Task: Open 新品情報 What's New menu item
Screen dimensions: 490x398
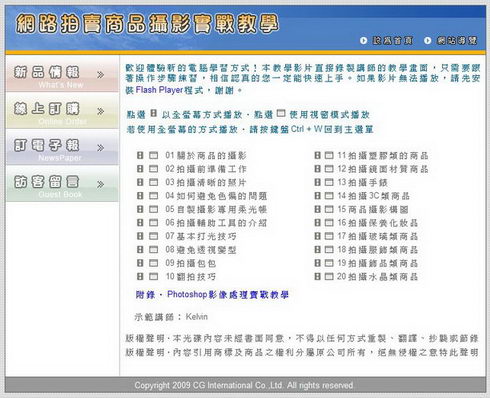Action: (62, 74)
